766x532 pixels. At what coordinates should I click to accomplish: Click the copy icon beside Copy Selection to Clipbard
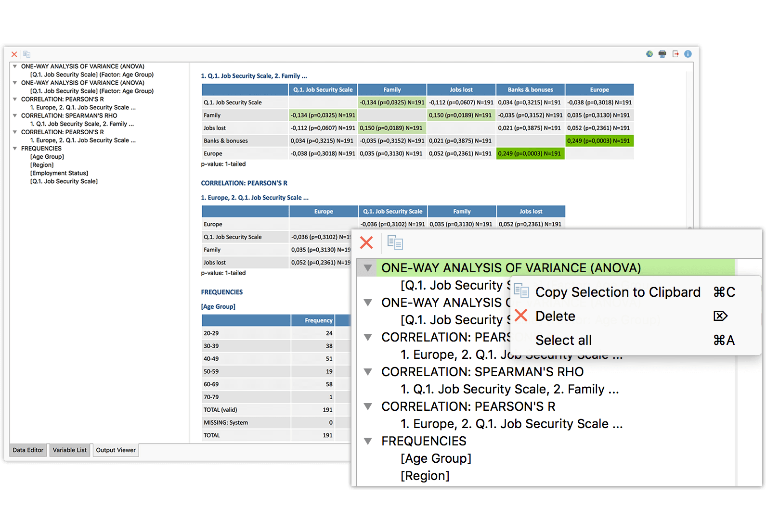(521, 291)
